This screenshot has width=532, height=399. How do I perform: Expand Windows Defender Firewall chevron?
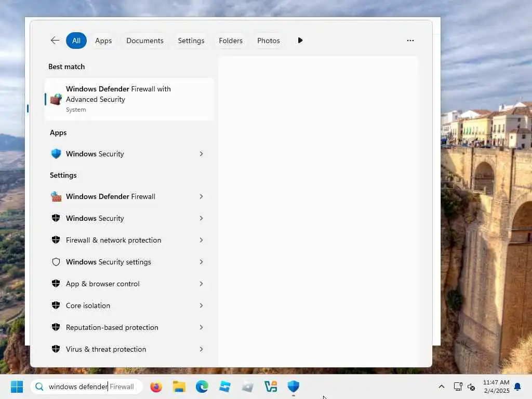pos(201,196)
